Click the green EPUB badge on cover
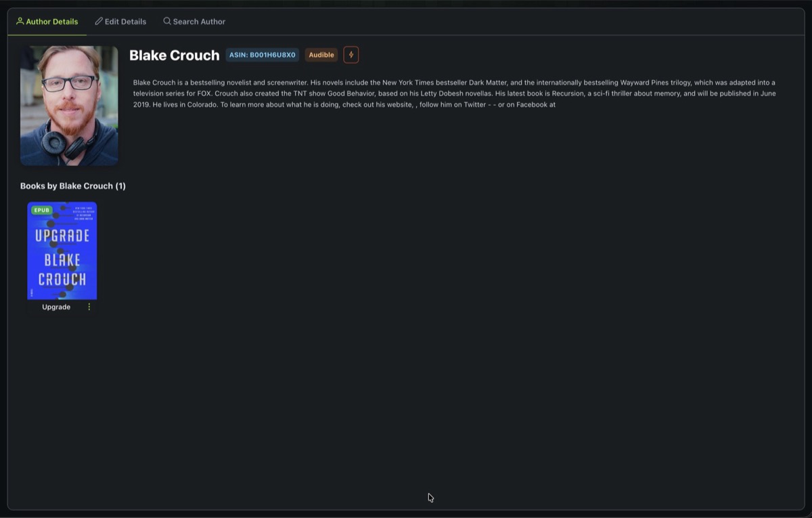812x518 pixels. pos(42,211)
